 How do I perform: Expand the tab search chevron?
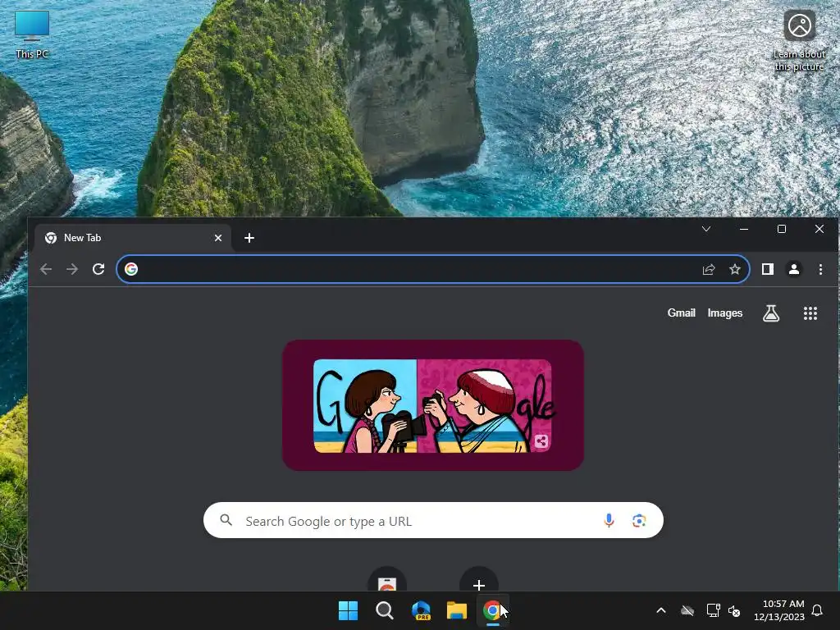pyautogui.click(x=706, y=230)
